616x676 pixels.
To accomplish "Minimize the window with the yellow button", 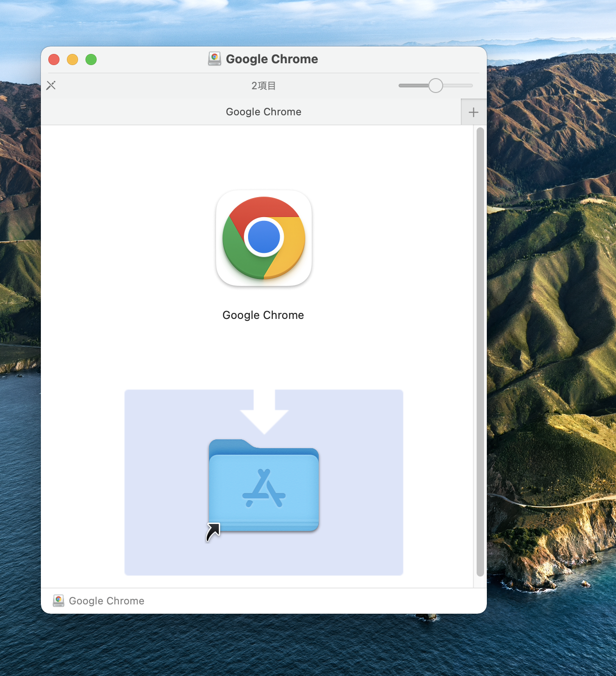I will pyautogui.click(x=72, y=60).
